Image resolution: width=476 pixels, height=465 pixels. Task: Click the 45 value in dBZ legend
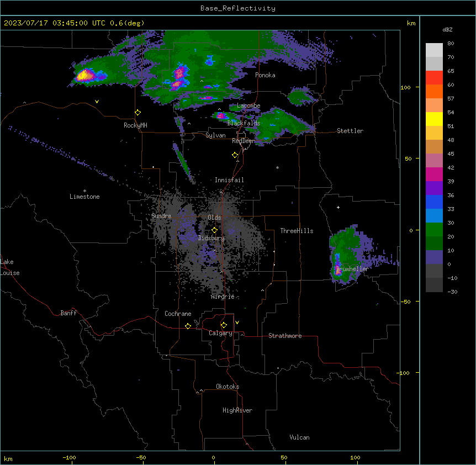tap(451, 154)
